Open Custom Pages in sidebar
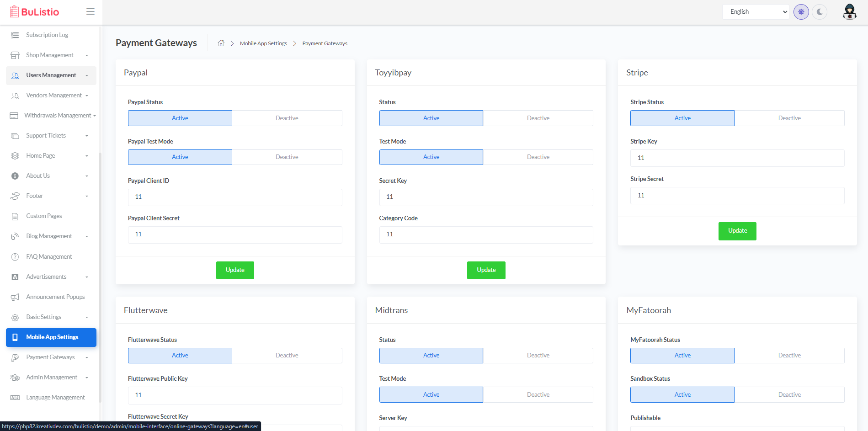The image size is (868, 431). click(51, 216)
